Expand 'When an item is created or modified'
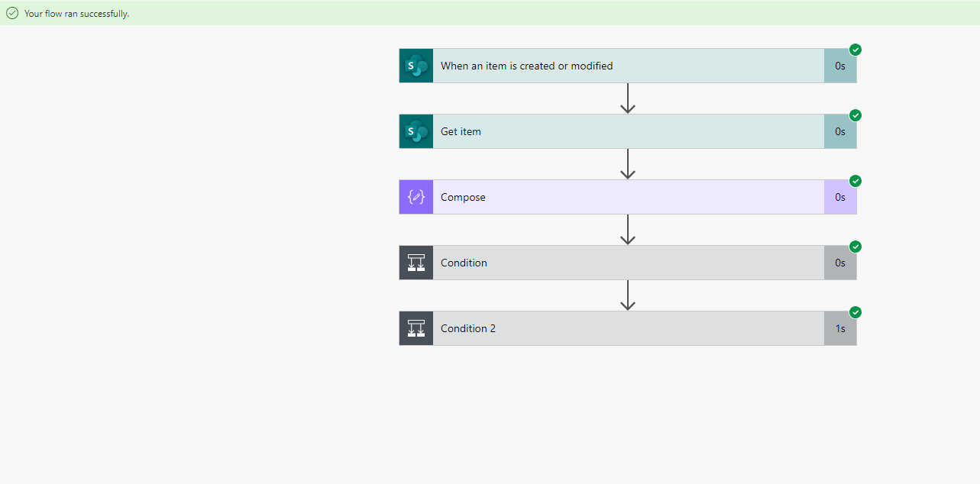Viewport: 980px width, 484px height. point(628,66)
